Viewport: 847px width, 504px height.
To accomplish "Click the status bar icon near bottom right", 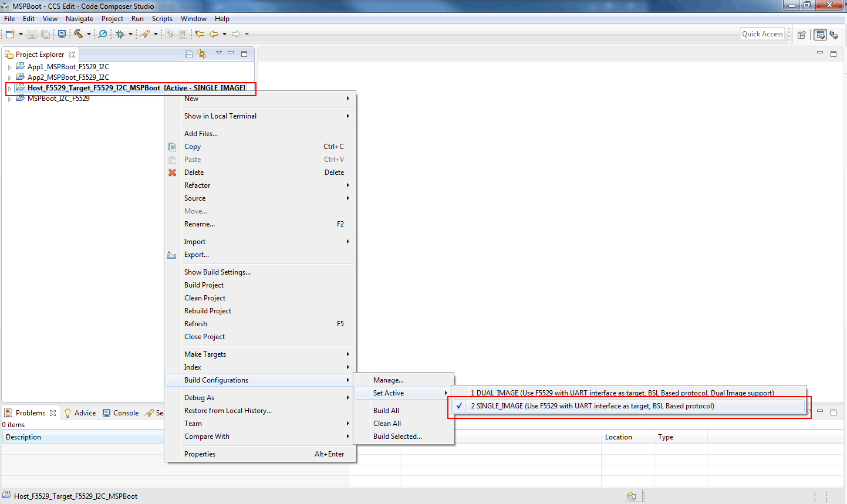I will click(632, 496).
